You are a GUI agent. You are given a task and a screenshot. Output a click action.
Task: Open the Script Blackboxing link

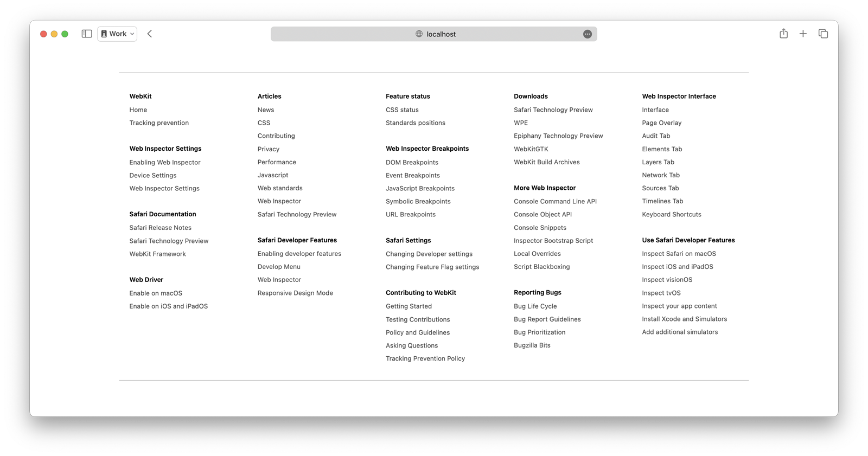[541, 267]
